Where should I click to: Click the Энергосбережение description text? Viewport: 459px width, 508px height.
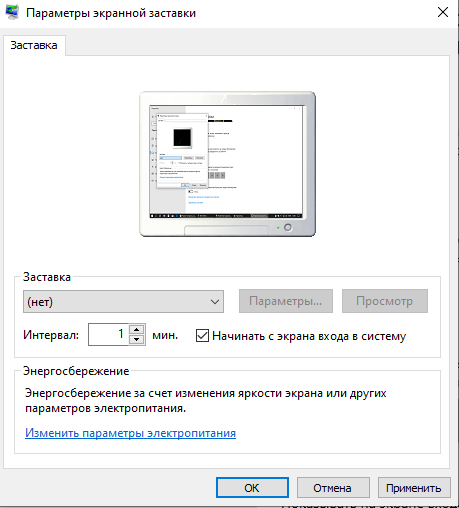coord(205,400)
